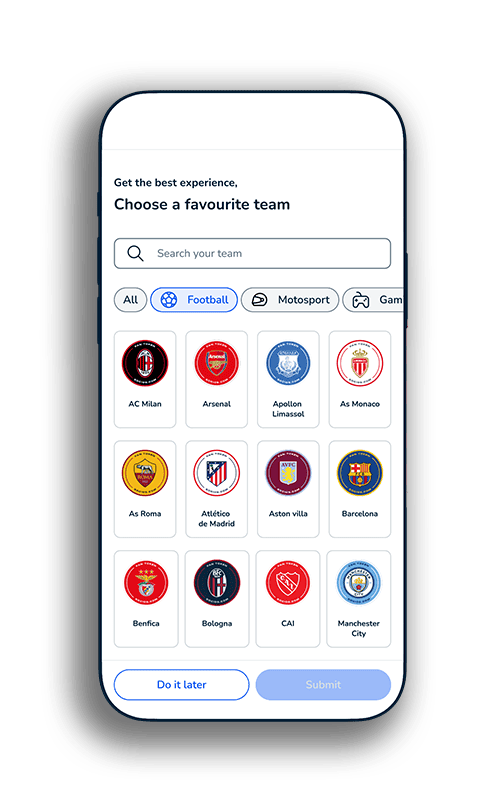Select the AC Milan team logo
504x811 pixels.
click(145, 363)
